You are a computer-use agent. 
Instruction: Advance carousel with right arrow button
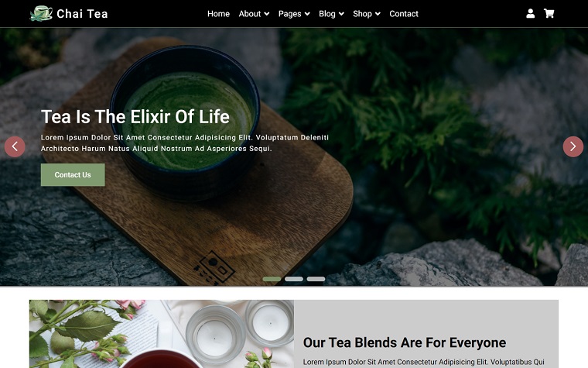573,146
